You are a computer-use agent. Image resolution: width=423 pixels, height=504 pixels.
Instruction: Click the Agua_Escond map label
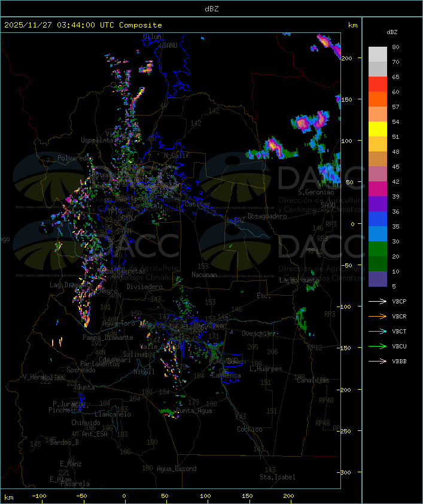(176, 469)
